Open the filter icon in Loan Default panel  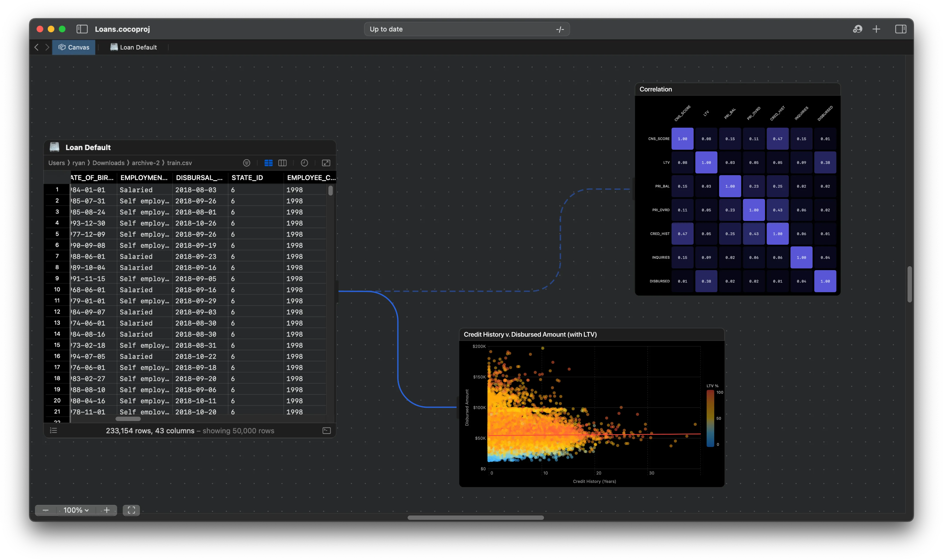click(246, 163)
